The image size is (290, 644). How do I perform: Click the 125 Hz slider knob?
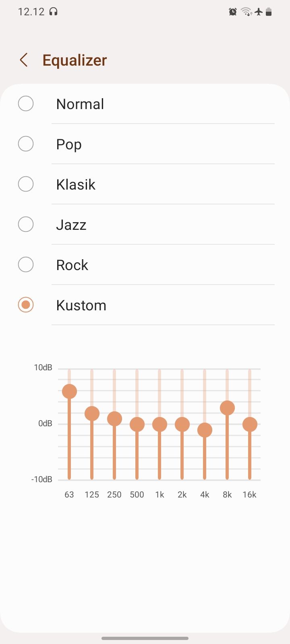point(92,413)
